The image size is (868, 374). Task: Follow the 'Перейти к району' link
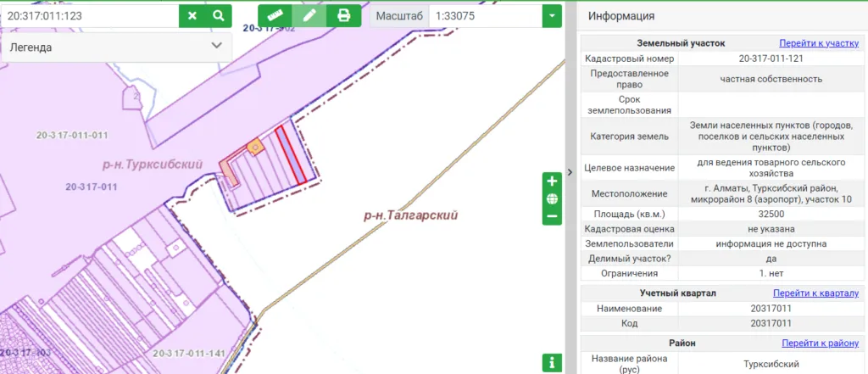coord(821,343)
